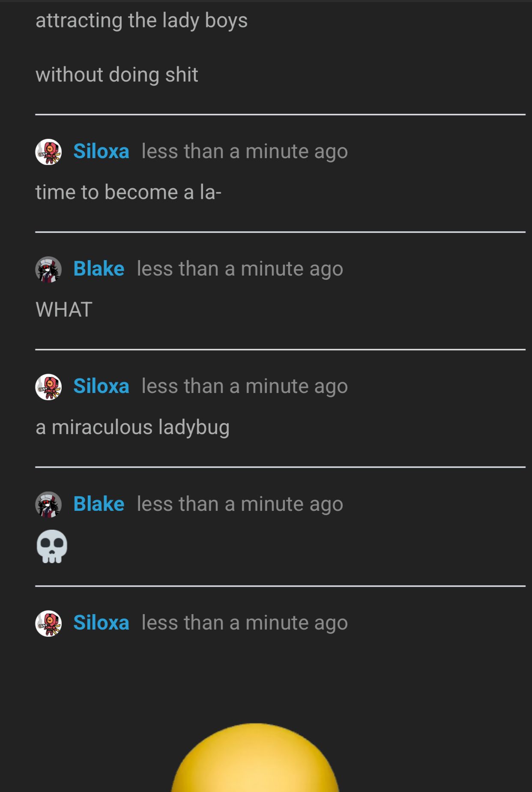
Task: Click the timestamp on the 'miraculous ladybug' message
Action: coord(245,387)
